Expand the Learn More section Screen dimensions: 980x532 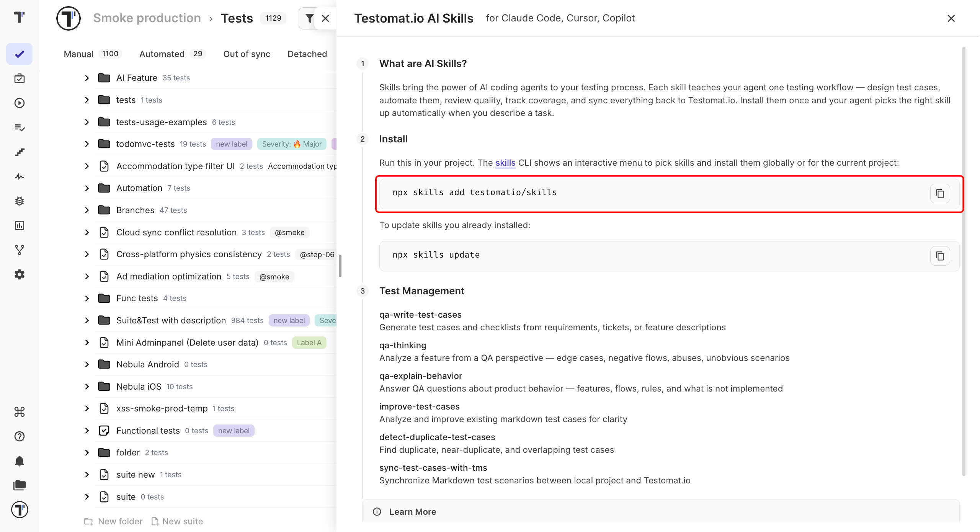(x=660, y=512)
